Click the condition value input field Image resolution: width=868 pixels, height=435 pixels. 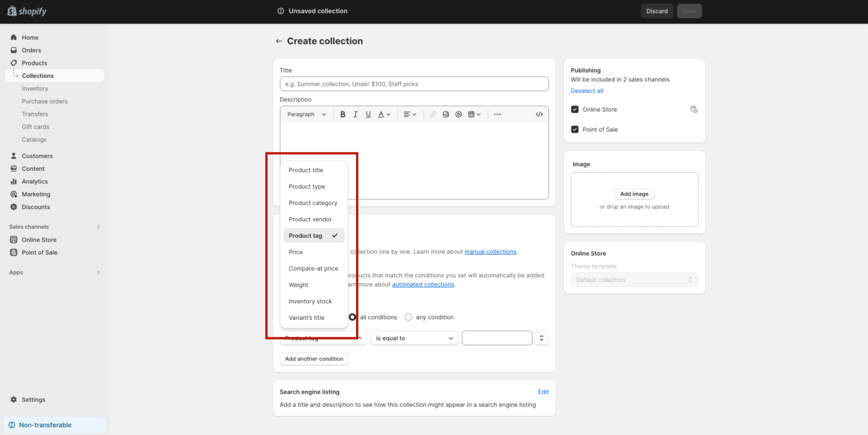[x=497, y=338]
